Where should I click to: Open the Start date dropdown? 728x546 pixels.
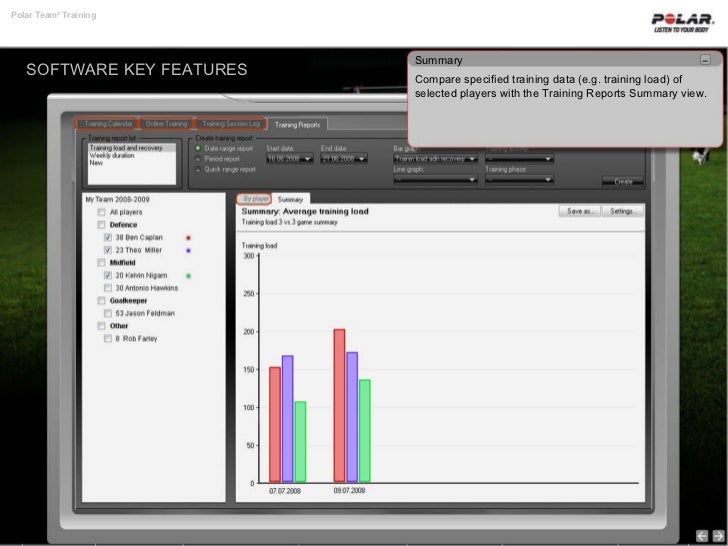(x=290, y=159)
